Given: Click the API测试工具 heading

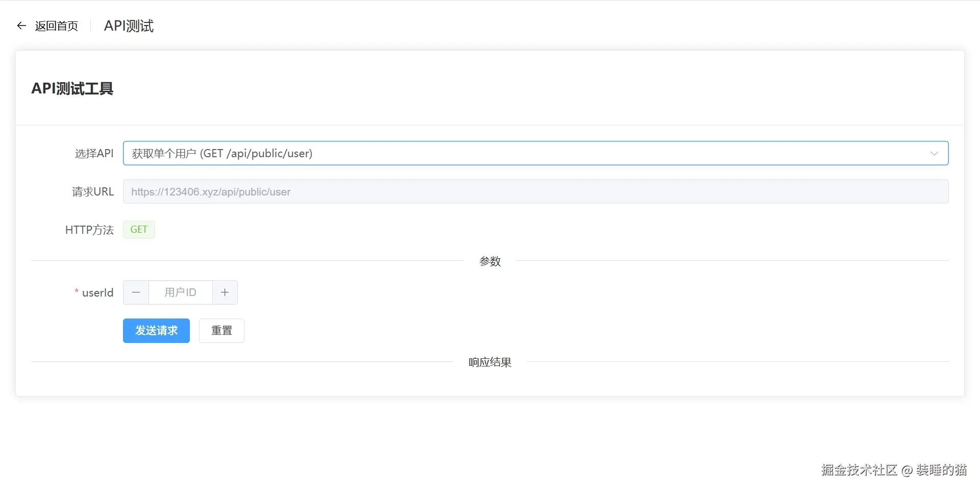Looking at the screenshot, I should (x=72, y=88).
